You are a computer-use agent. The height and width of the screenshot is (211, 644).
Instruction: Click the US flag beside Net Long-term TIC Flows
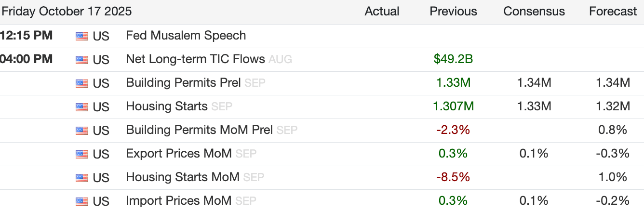(82, 60)
